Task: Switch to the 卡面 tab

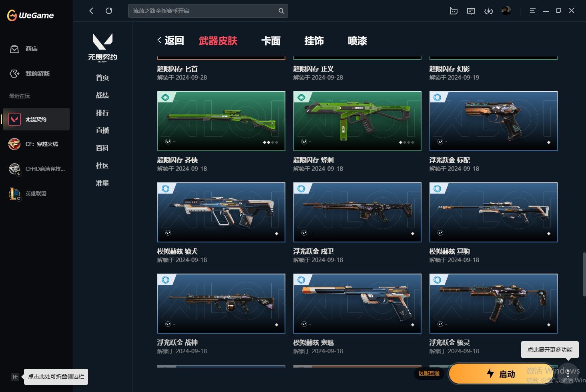Action: pos(271,41)
